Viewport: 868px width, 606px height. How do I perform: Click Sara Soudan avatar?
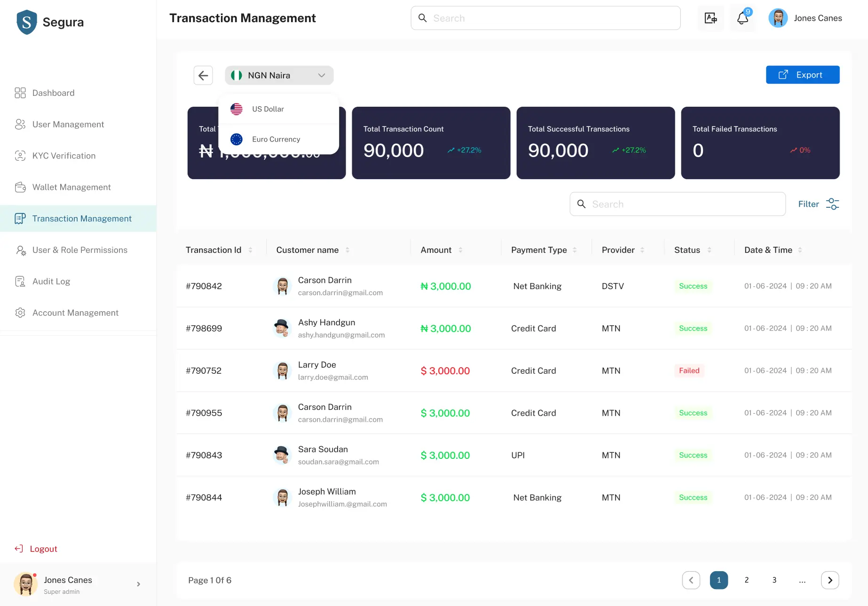(x=282, y=455)
